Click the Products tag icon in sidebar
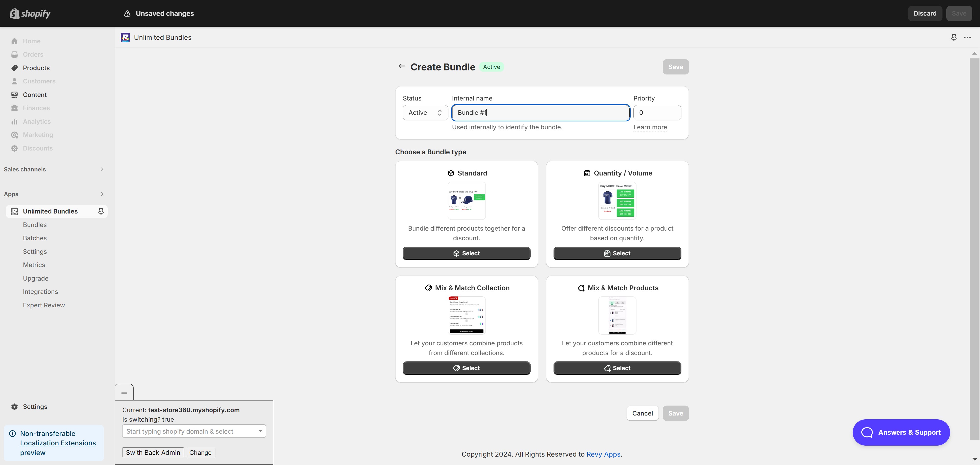 click(15, 68)
